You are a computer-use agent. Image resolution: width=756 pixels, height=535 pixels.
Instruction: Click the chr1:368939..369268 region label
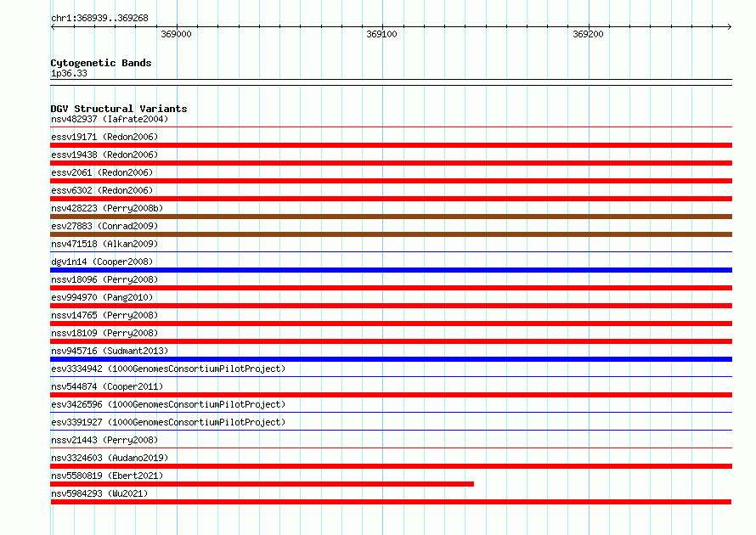click(x=99, y=18)
